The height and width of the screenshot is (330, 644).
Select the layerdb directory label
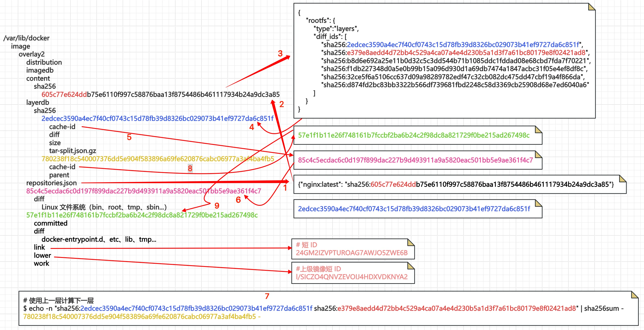coord(38,102)
